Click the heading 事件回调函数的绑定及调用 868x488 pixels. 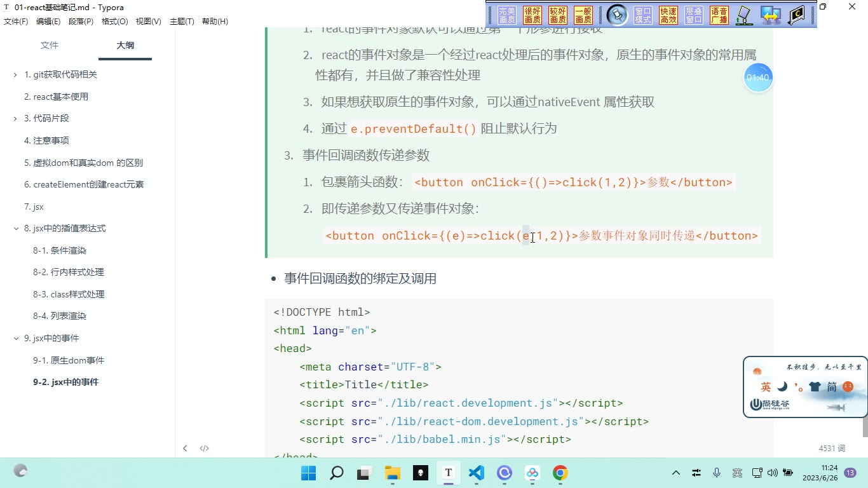360,279
